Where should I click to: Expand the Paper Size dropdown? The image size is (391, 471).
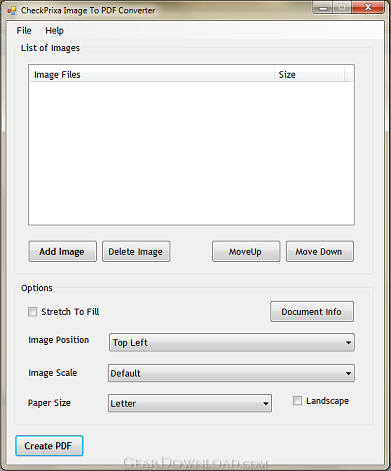190,403
